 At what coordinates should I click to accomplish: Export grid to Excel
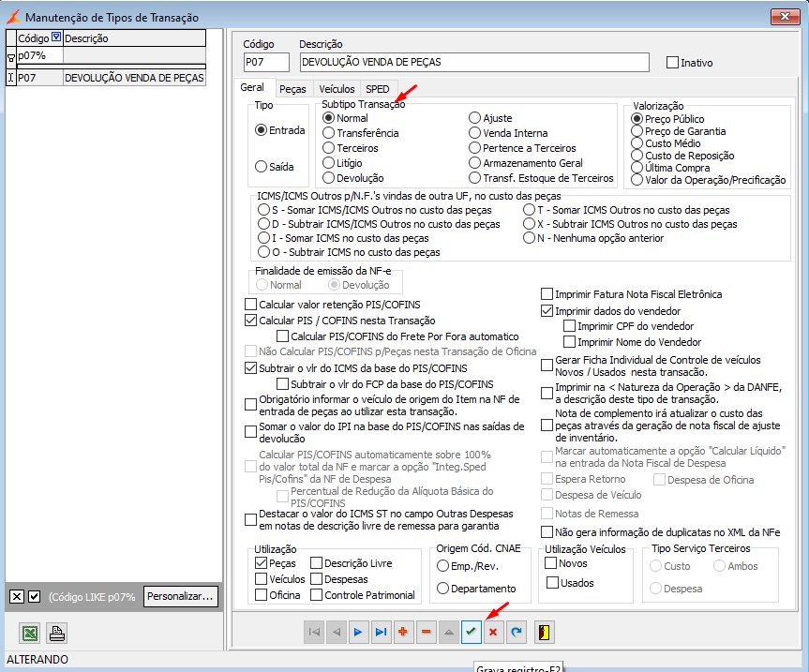tap(30, 633)
